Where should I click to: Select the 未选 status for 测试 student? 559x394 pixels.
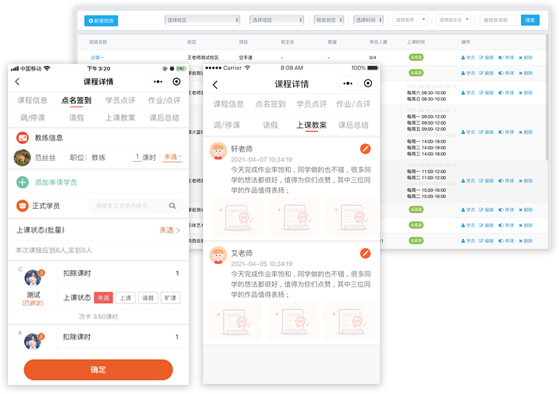click(x=103, y=298)
